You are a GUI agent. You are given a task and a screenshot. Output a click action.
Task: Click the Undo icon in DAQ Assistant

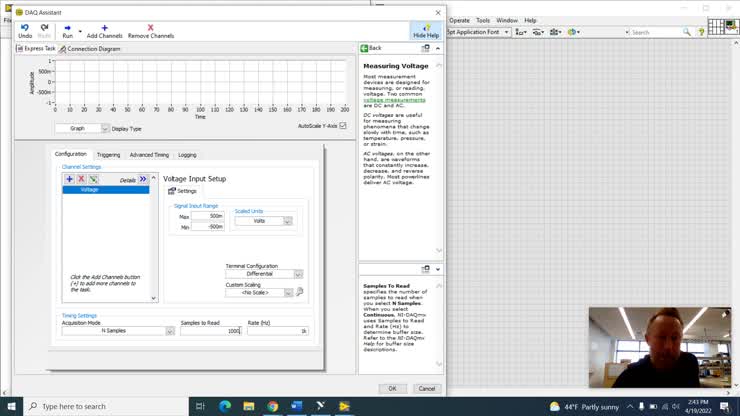point(25,28)
